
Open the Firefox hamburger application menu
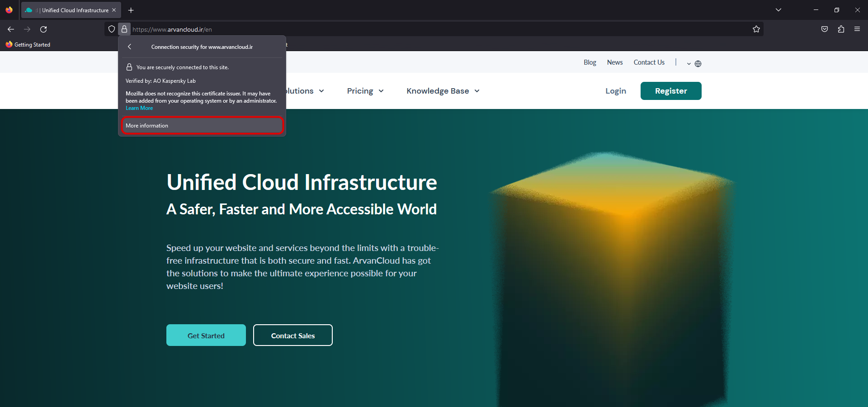(x=857, y=29)
